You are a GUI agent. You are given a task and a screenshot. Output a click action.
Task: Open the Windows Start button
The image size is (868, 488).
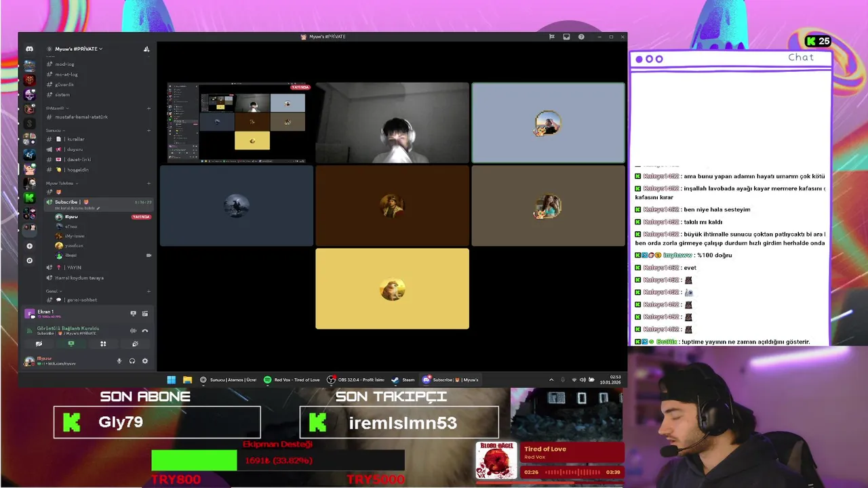pyautogui.click(x=172, y=380)
